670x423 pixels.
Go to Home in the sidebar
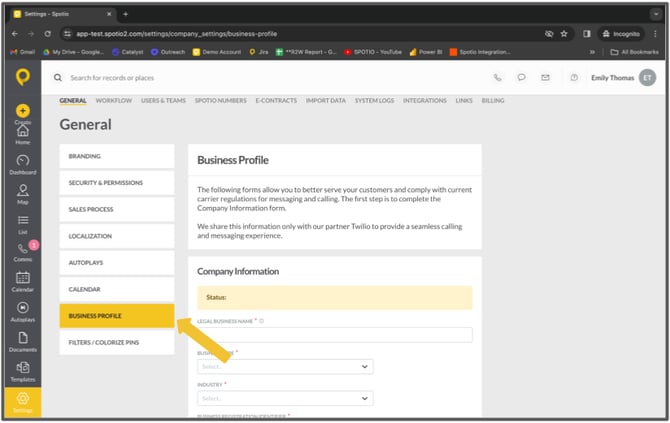click(x=23, y=135)
